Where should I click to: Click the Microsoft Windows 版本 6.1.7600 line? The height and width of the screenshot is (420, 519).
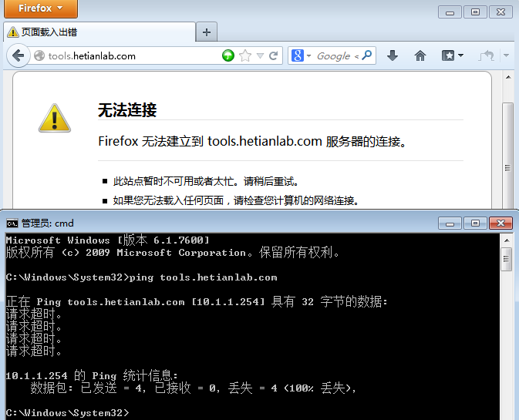[x=107, y=240]
